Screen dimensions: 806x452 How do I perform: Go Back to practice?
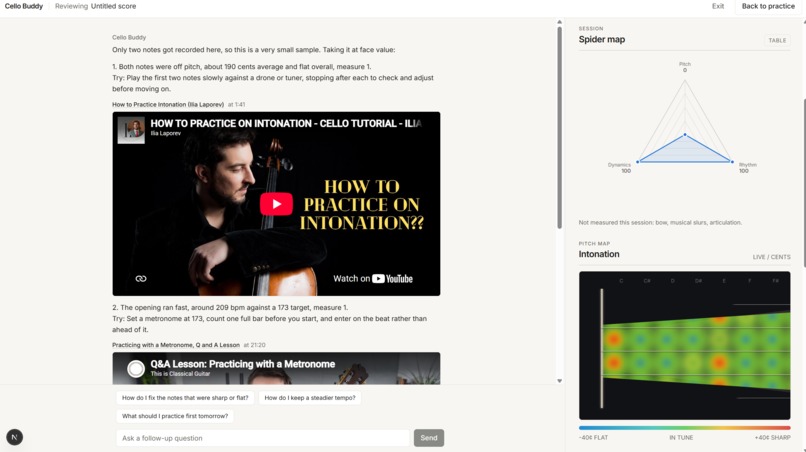768,6
